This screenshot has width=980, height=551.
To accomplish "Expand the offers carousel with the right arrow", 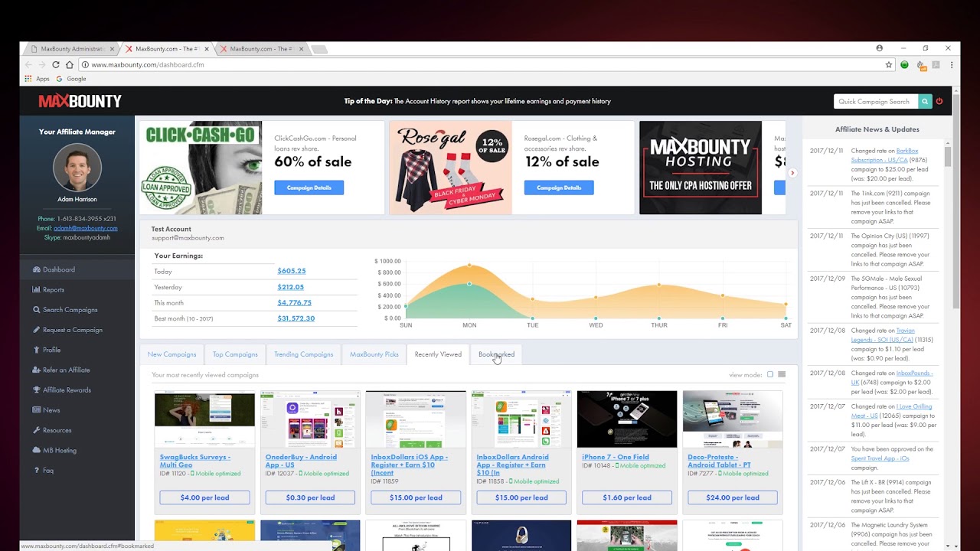I will [x=792, y=173].
